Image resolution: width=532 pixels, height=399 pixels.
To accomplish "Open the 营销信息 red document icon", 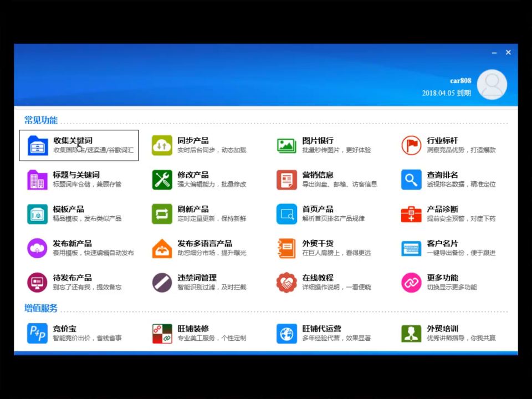I will tap(287, 180).
